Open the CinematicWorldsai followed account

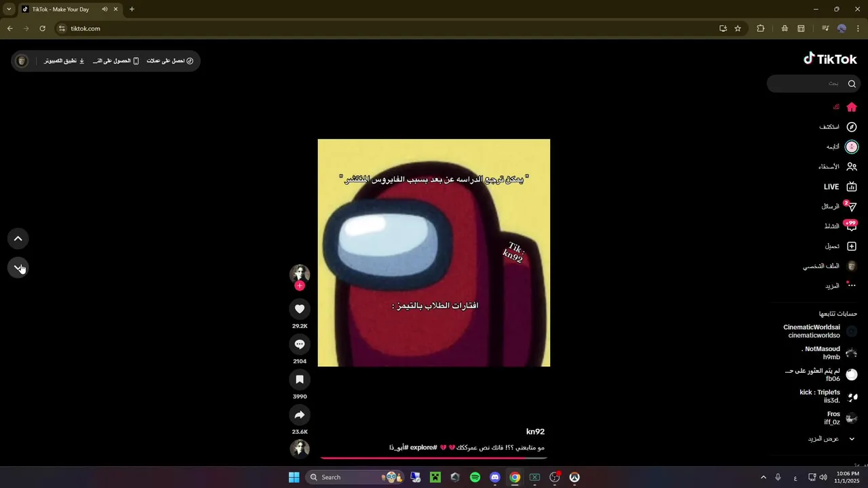(820, 331)
